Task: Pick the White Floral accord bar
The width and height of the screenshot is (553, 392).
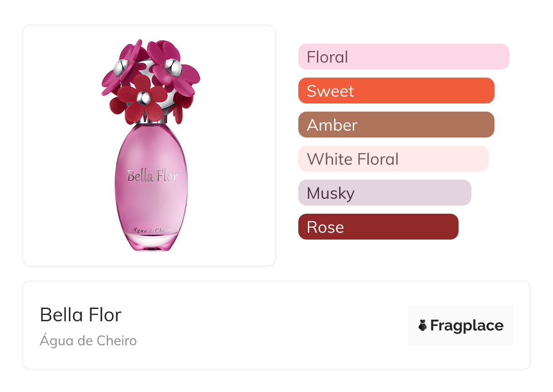Action: point(393,159)
